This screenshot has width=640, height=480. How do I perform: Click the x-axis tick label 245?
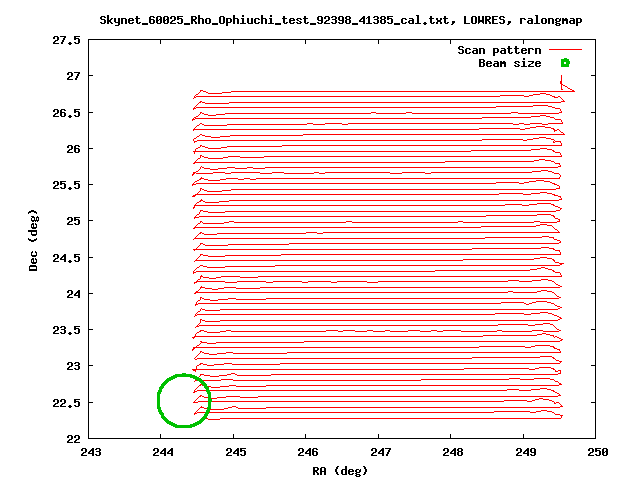pyautogui.click(x=236, y=452)
